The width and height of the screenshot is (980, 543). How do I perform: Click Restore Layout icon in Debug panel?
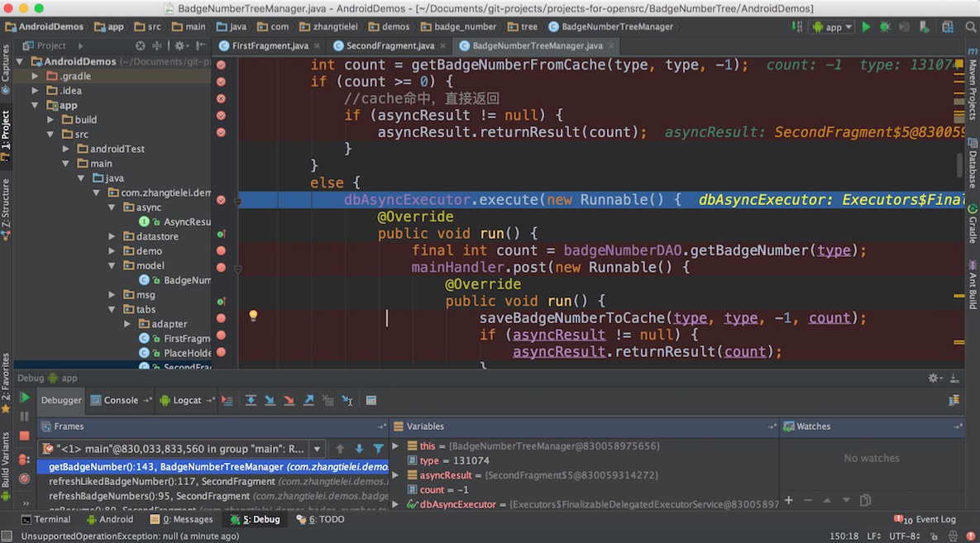point(954,400)
